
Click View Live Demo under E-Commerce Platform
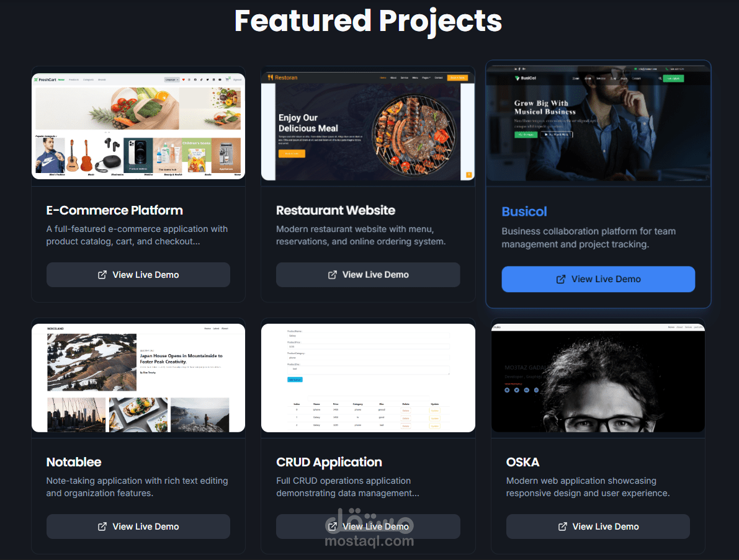point(138,275)
